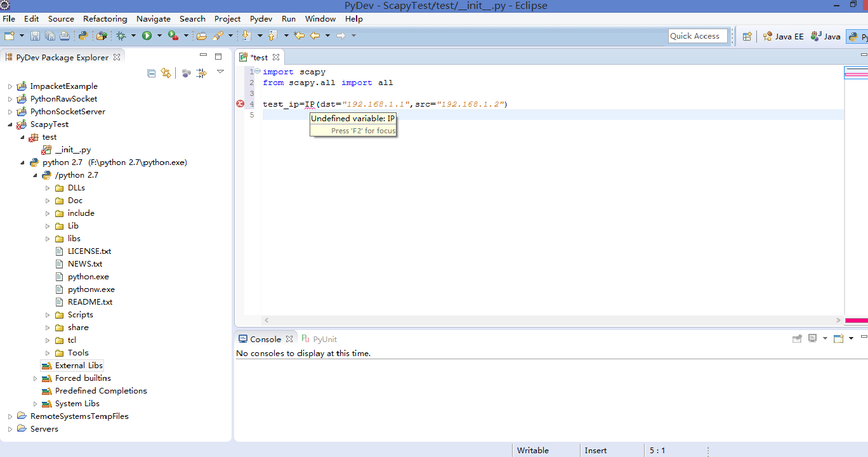Open the Run dropdown arrow
Viewport: 868px width, 457px height.
click(x=159, y=36)
